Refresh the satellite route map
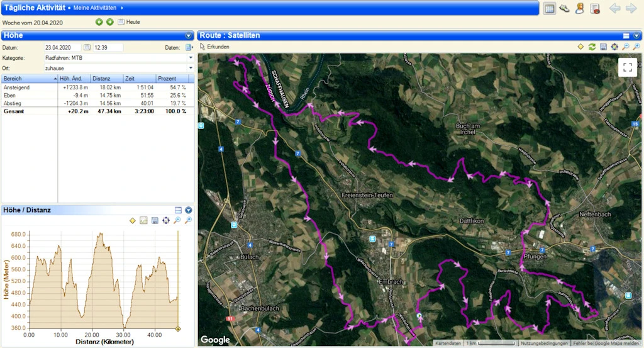 tap(592, 47)
